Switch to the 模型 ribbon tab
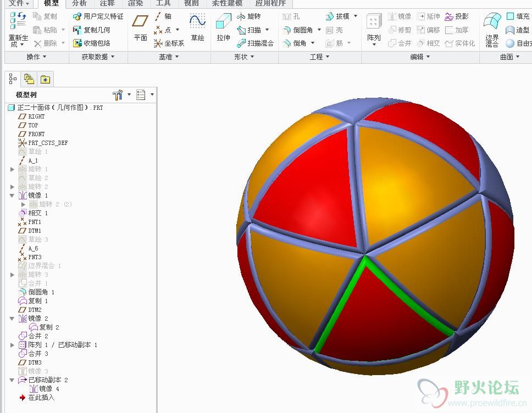The width and height of the screenshot is (532, 413). (x=51, y=3)
